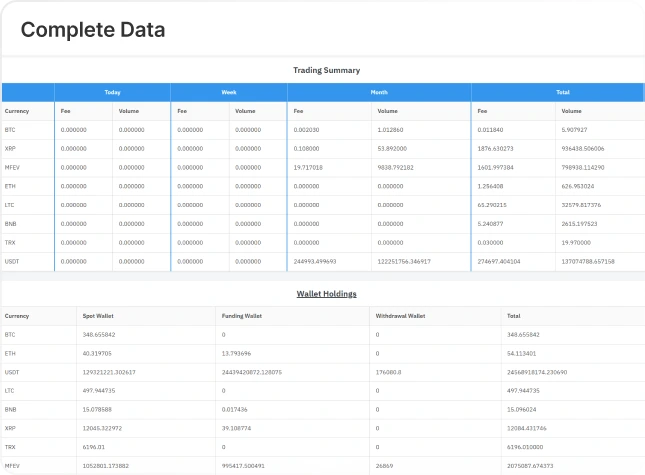
Task: Click the Currency header in Wallet Holdings
Action: click(x=17, y=316)
